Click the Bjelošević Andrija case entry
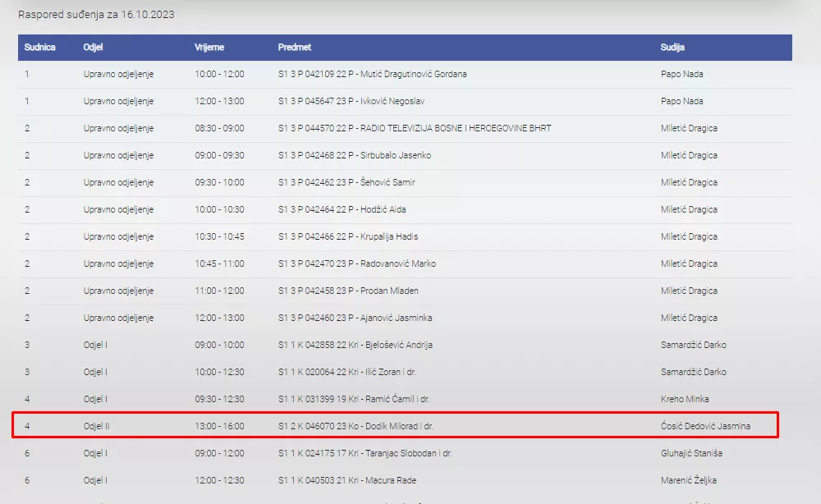This screenshot has width=821, height=504. [355, 345]
